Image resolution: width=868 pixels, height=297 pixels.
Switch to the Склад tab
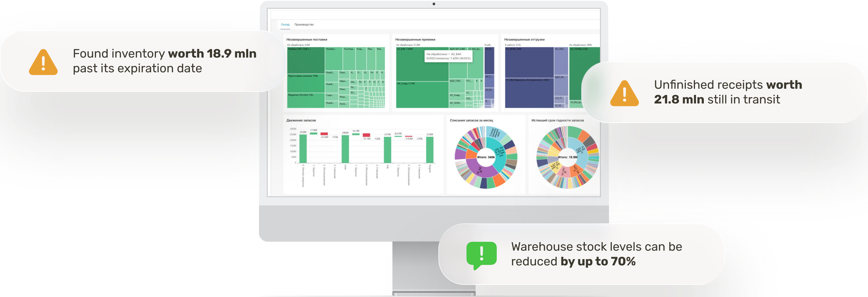tap(285, 25)
